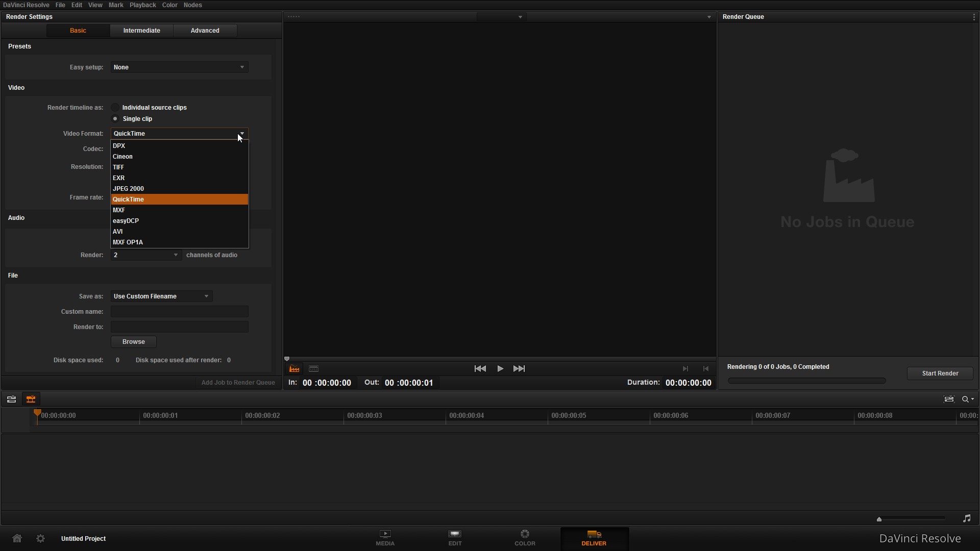This screenshot has height=551, width=980.
Task: Choose MXF video format
Action: [180, 210]
